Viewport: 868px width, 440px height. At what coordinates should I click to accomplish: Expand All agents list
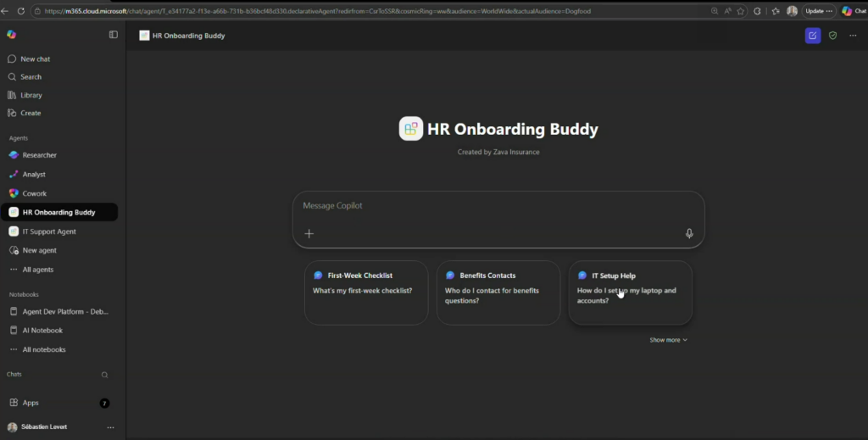pyautogui.click(x=37, y=270)
